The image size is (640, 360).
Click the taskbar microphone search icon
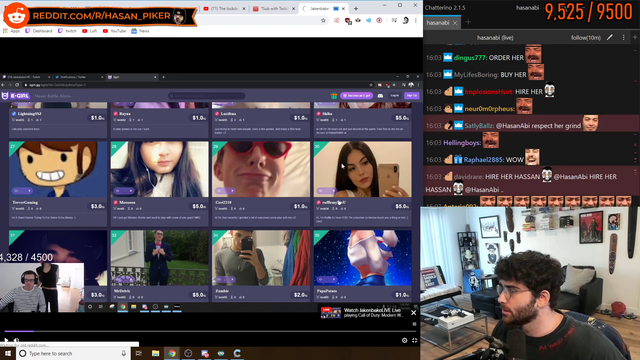click(x=124, y=353)
